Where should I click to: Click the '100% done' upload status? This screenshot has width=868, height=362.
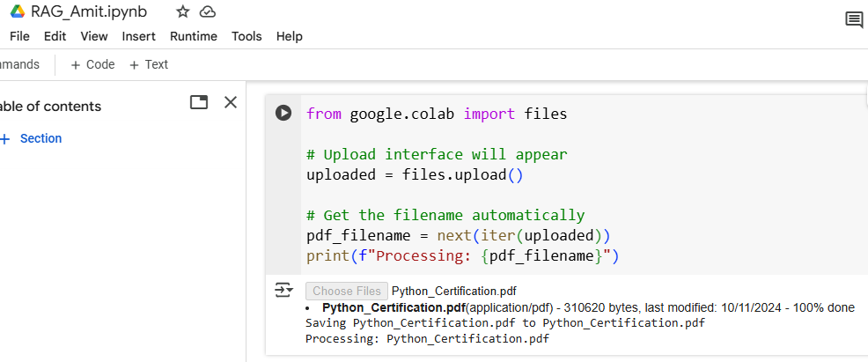pos(824,307)
